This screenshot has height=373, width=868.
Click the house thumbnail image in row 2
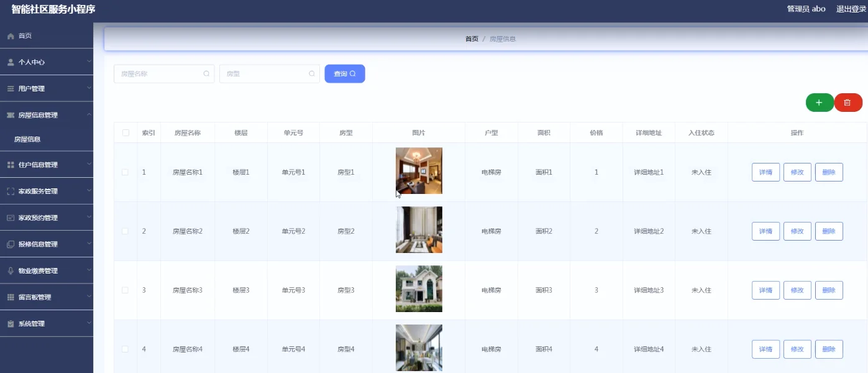point(418,230)
